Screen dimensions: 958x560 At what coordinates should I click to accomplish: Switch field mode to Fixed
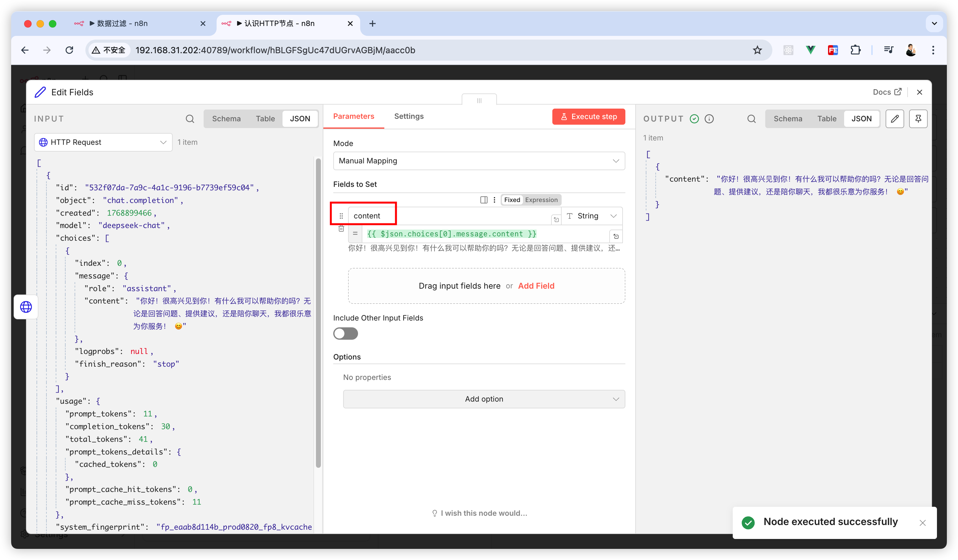click(512, 200)
